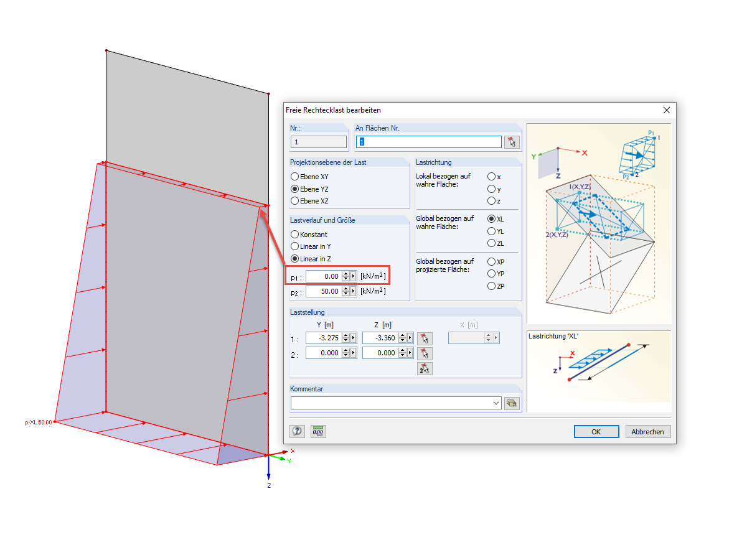Click into the p2 value field
The height and width of the screenshot is (560, 747).
coord(324,291)
